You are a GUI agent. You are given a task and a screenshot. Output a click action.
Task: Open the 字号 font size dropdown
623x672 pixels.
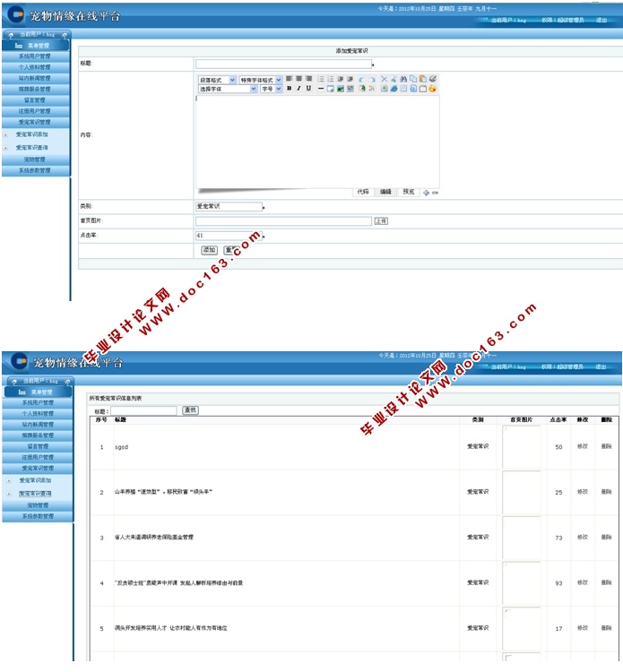pyautogui.click(x=271, y=89)
